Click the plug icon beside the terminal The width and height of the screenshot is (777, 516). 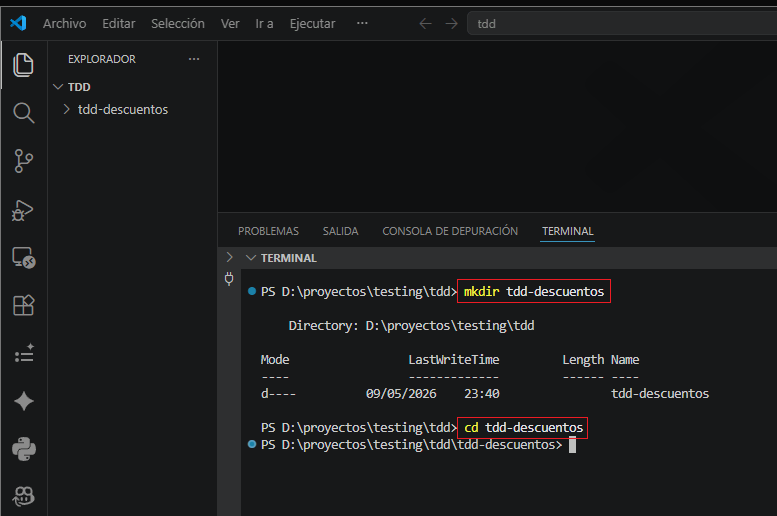point(229,279)
